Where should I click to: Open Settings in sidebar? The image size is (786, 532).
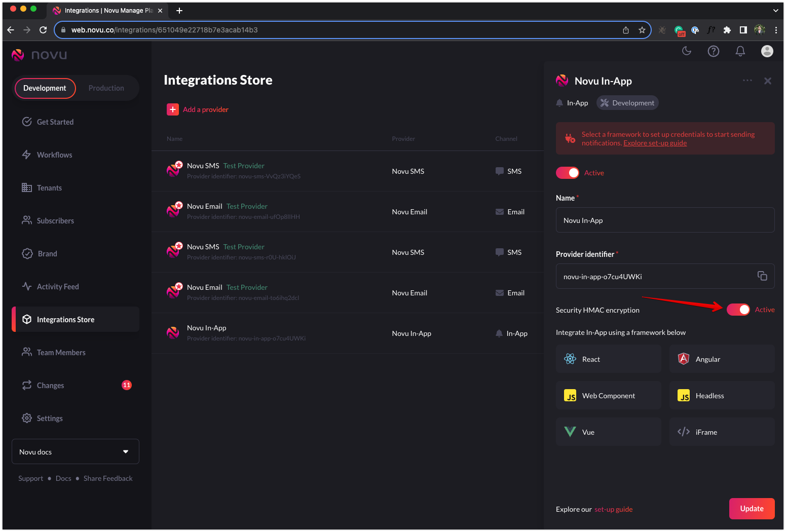click(x=76, y=418)
